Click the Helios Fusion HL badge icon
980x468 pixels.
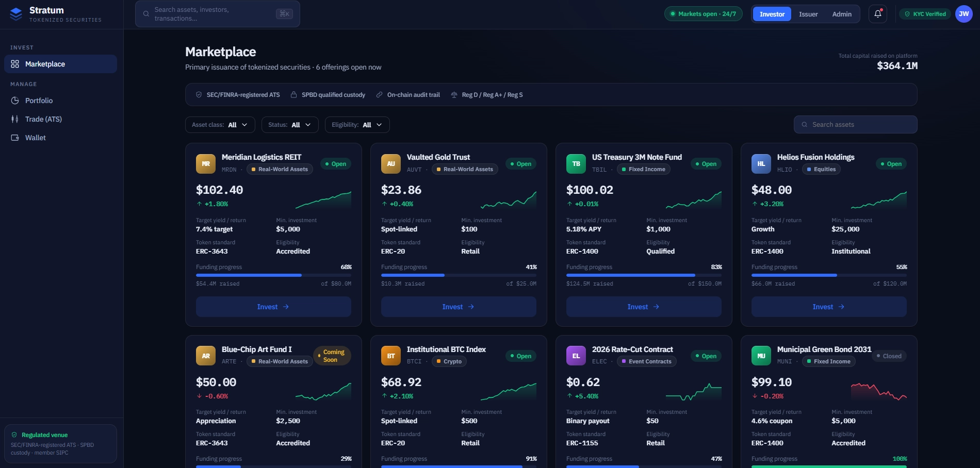[761, 164]
